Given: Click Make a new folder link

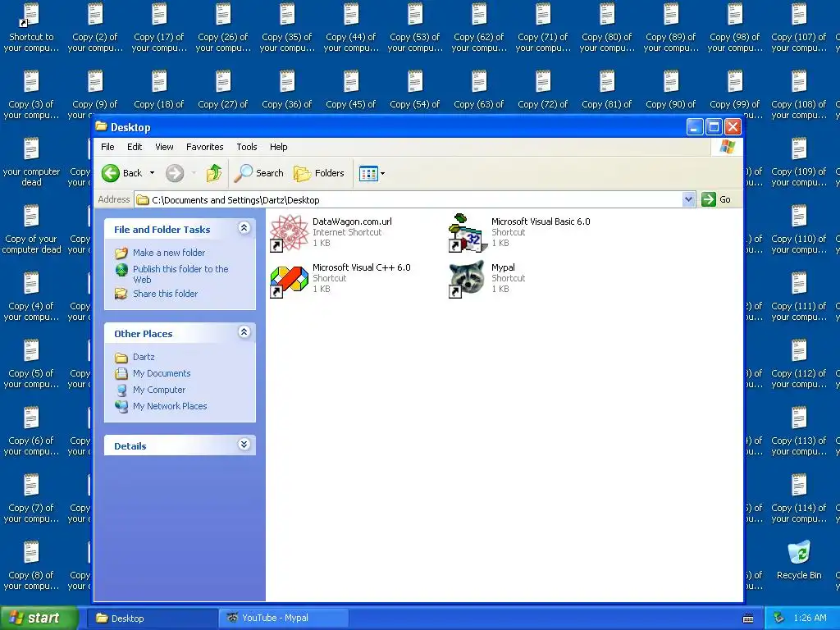Looking at the screenshot, I should 169,253.
